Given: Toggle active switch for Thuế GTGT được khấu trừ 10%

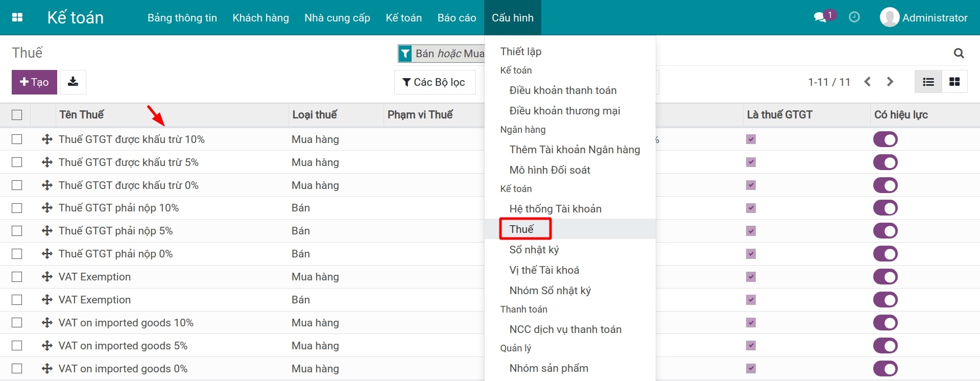Looking at the screenshot, I should coord(885,139).
